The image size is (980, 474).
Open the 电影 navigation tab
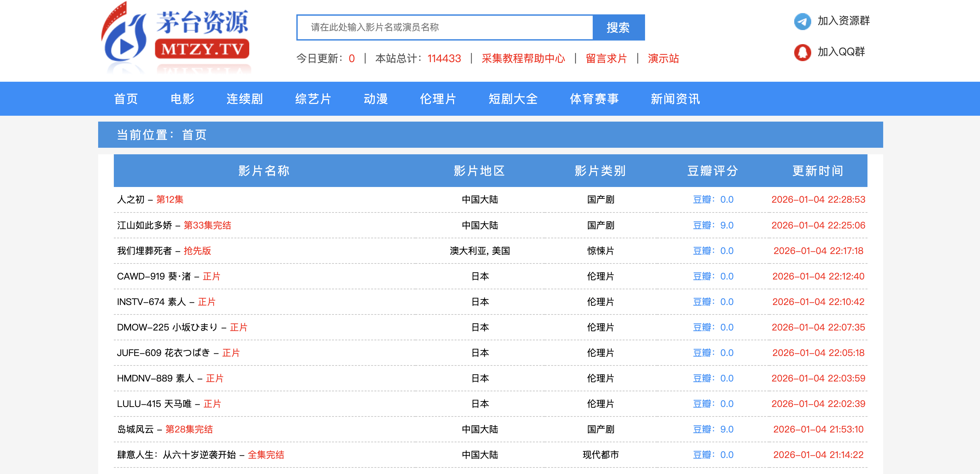tap(182, 99)
